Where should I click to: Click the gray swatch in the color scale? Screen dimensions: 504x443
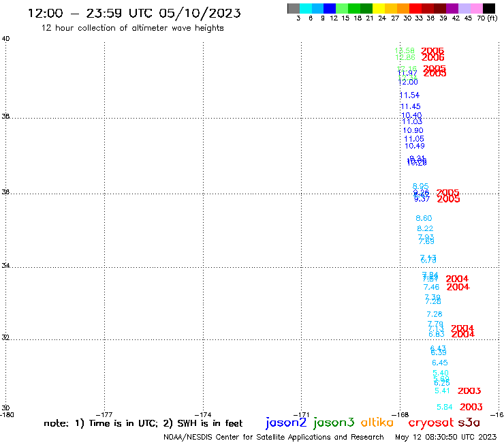point(294,9)
